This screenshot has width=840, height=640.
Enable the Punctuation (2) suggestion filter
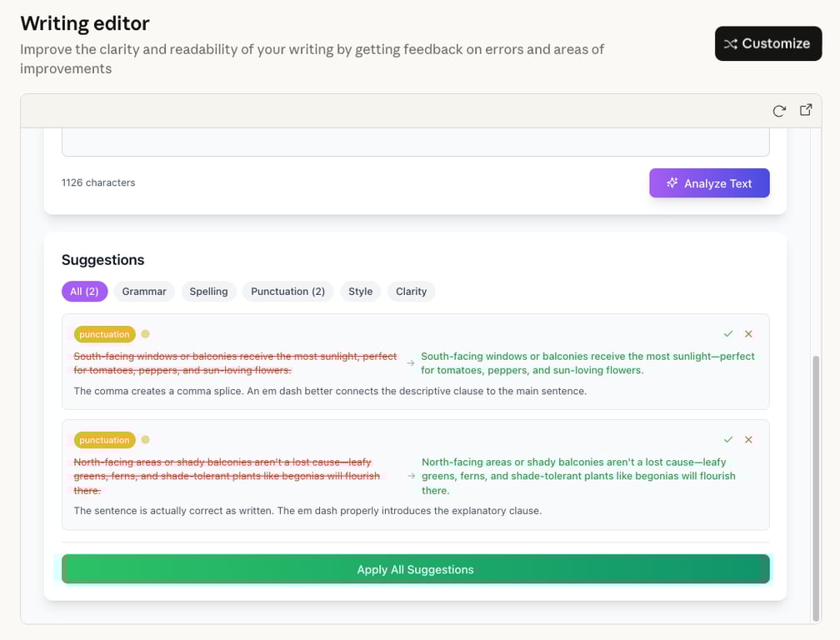(287, 291)
